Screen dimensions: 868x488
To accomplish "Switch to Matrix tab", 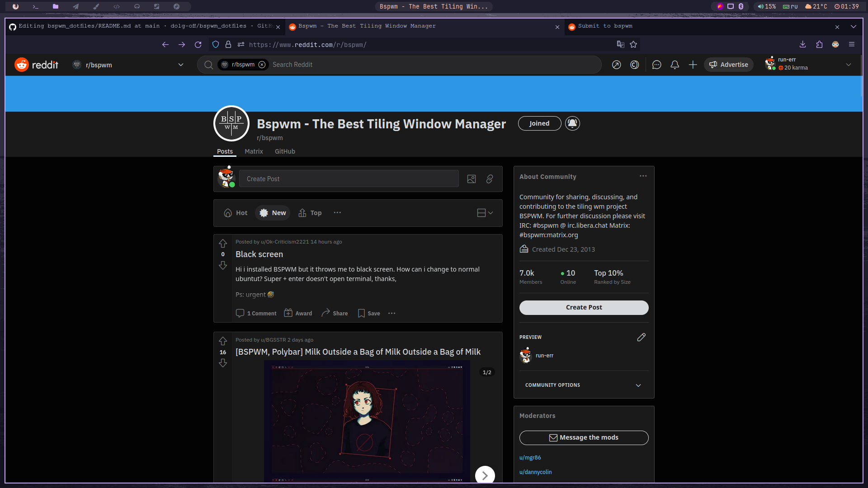I will 254,151.
